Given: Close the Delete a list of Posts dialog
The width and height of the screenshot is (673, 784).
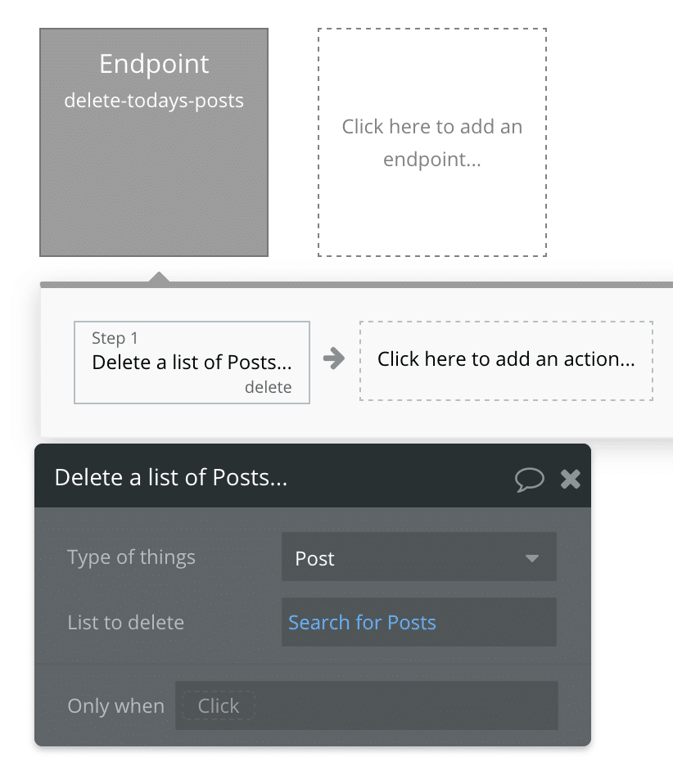Looking at the screenshot, I should click(571, 479).
